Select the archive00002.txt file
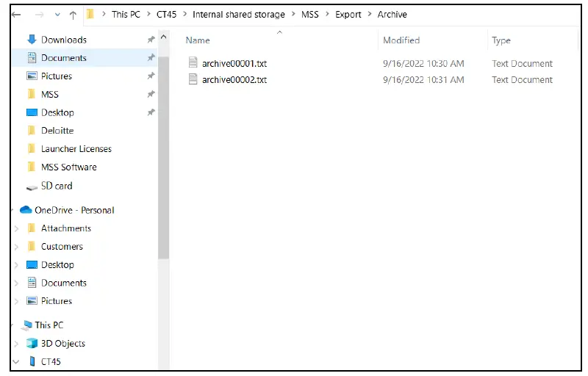588x376 pixels. [234, 80]
